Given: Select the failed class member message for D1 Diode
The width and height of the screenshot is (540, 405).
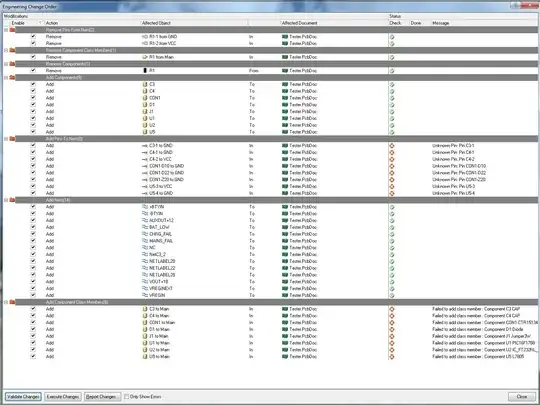Looking at the screenshot, I should pos(478,329).
